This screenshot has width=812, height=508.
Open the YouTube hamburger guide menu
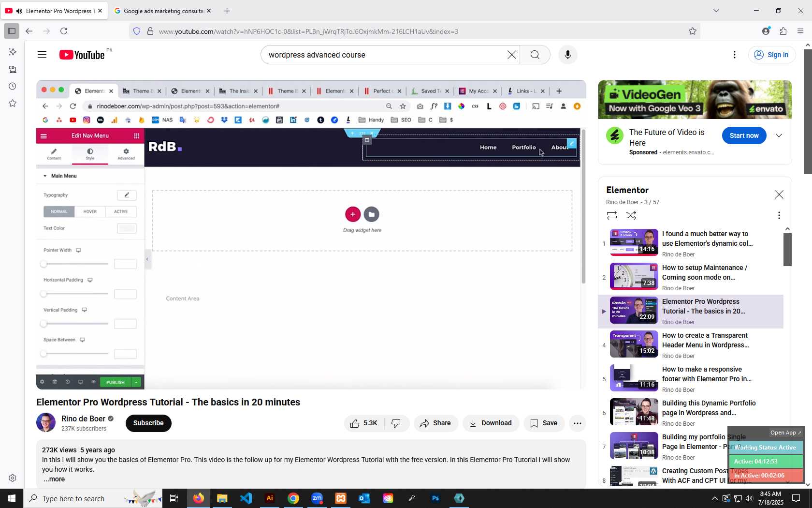coord(42,55)
